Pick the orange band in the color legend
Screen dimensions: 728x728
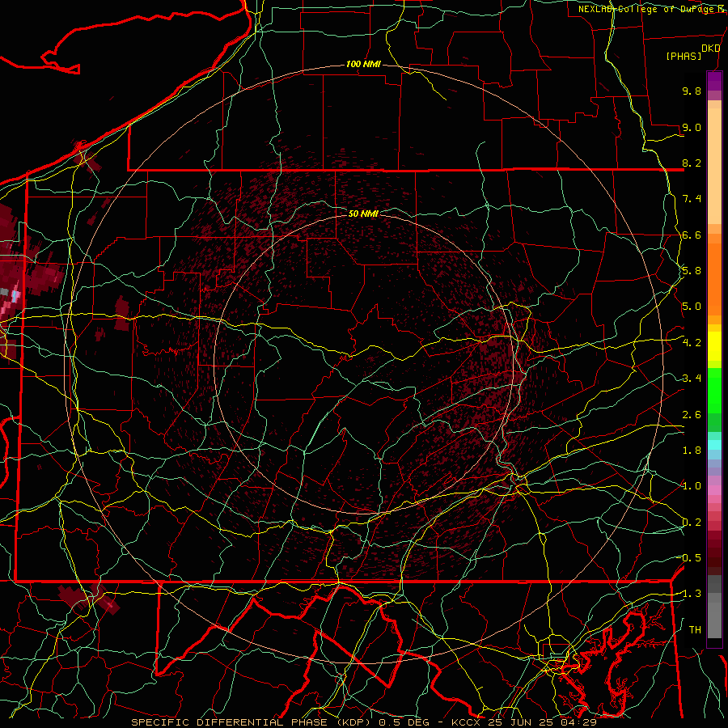pos(714,278)
